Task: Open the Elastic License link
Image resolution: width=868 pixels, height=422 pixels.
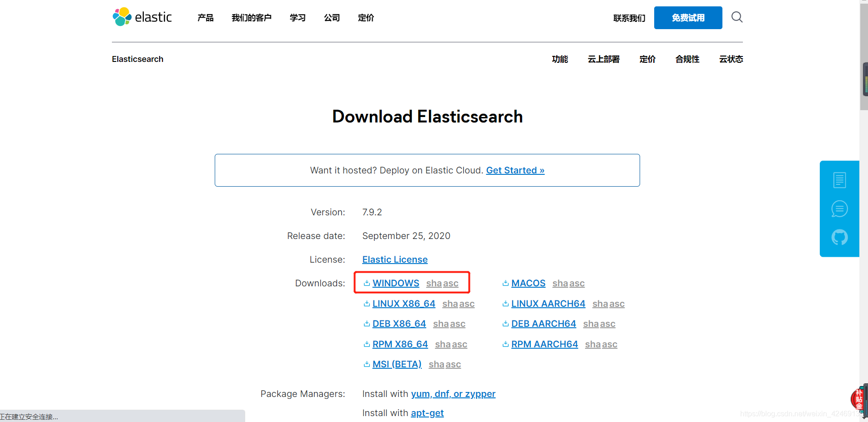Action: (395, 259)
